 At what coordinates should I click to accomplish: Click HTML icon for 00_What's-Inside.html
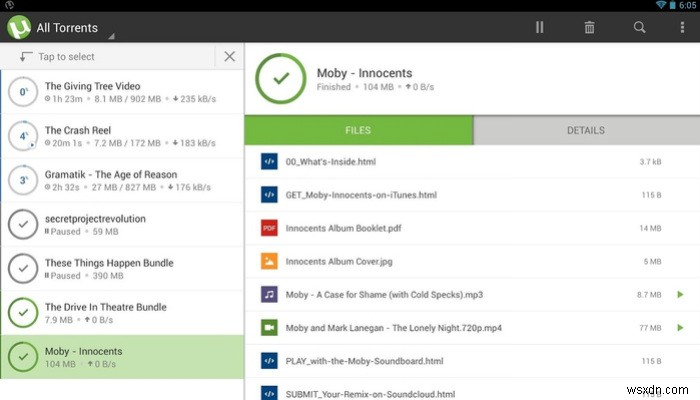coord(269,162)
